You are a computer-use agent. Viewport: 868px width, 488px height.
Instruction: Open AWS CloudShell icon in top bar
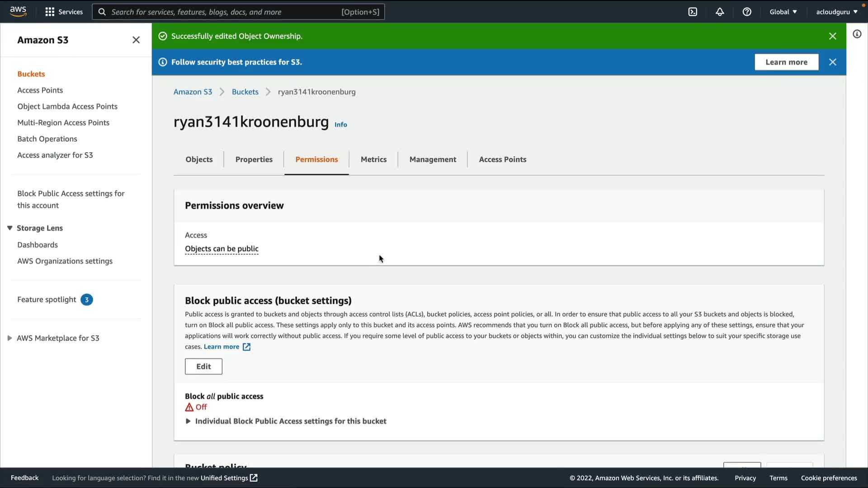(x=693, y=12)
